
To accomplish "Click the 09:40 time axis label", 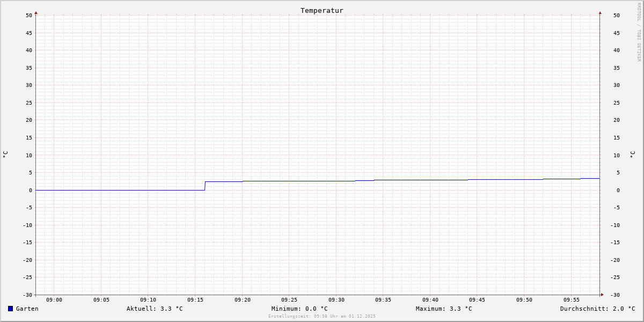I will pos(430,300).
